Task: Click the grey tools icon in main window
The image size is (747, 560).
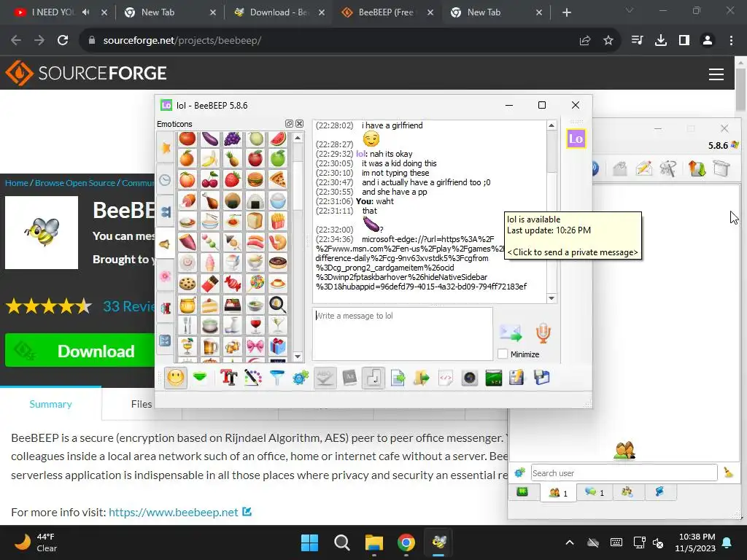Action: click(668, 168)
